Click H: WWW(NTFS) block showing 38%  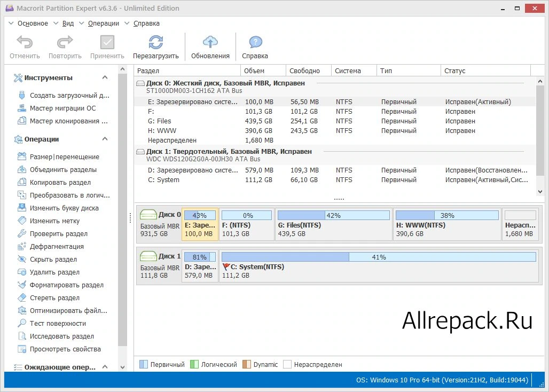tap(447, 224)
